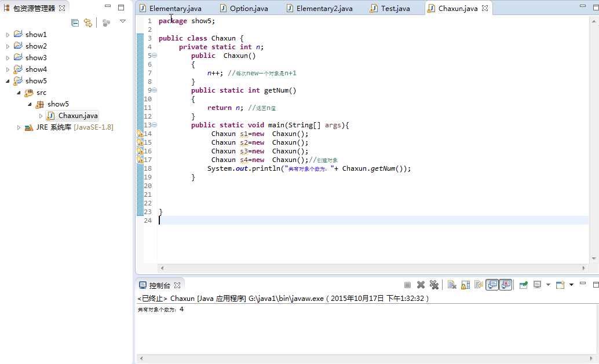
Task: Select the show4 project folder icon
Action: click(18, 69)
